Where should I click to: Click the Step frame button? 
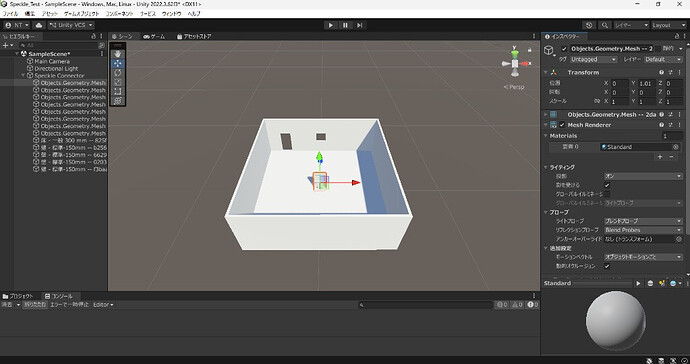pyautogui.click(x=360, y=25)
